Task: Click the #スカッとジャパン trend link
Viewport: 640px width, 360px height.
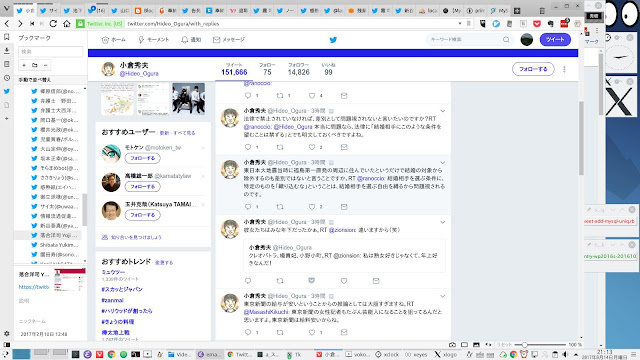Action: pyautogui.click(x=122, y=289)
